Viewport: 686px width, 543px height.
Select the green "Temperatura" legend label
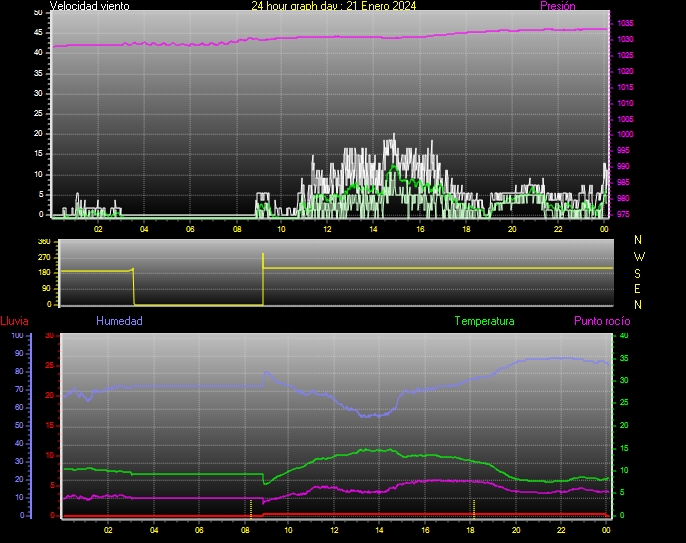pyautogui.click(x=484, y=321)
